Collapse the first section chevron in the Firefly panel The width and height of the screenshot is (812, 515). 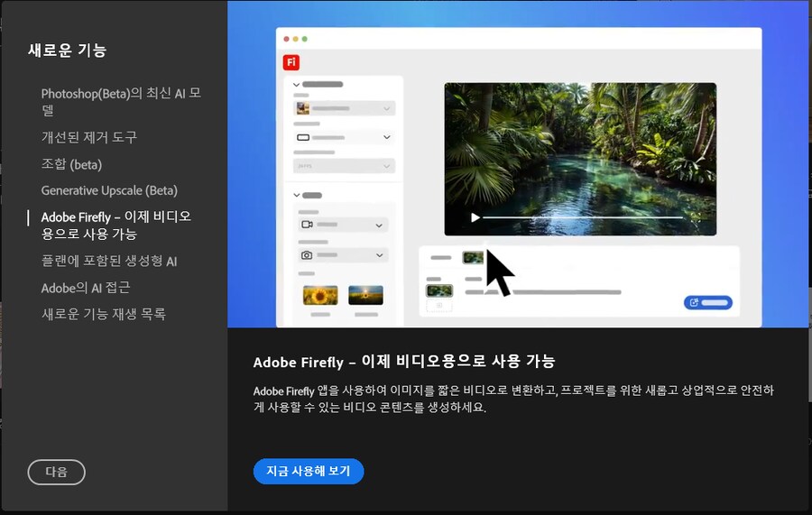click(x=297, y=84)
